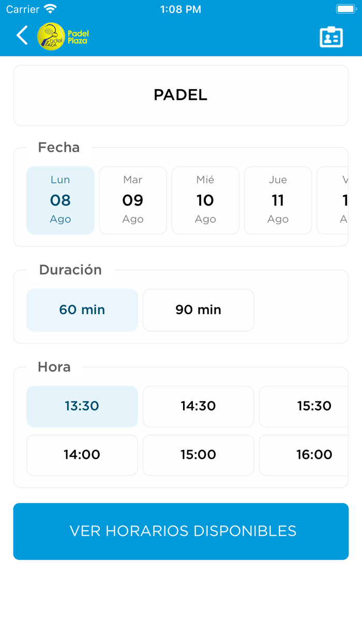Switch duration to 90 min

coord(198,310)
